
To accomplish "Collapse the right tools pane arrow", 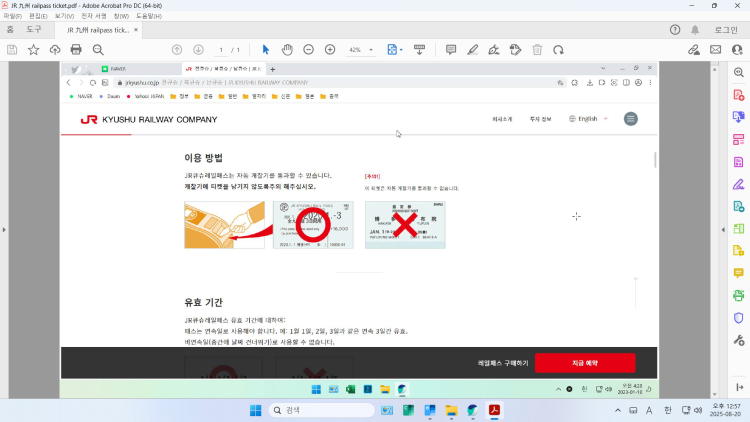I will point(723,230).
